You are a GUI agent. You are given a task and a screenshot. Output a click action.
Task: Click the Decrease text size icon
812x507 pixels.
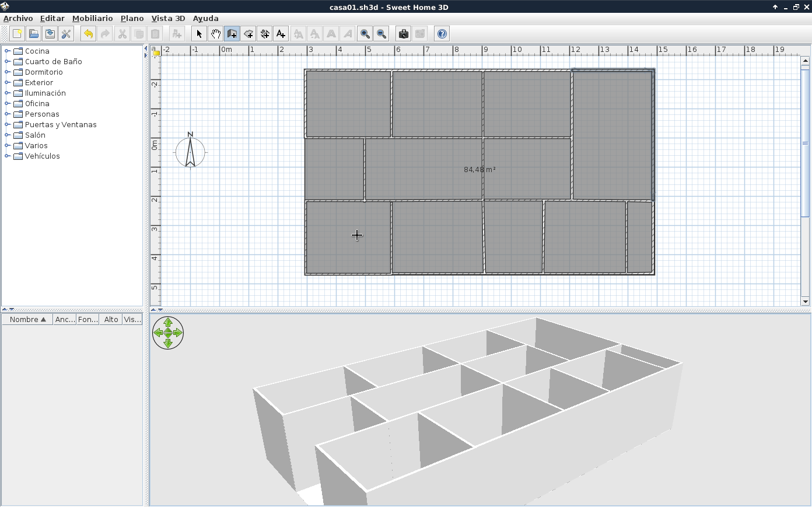tap(314, 34)
